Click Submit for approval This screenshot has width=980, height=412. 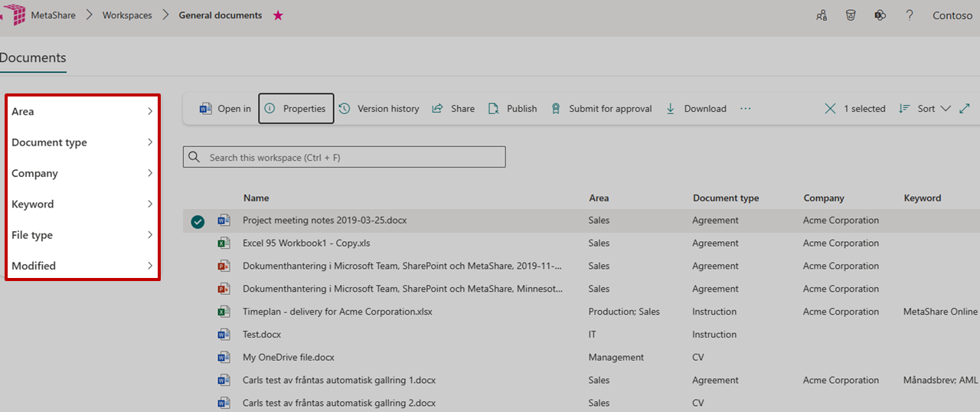(x=601, y=109)
